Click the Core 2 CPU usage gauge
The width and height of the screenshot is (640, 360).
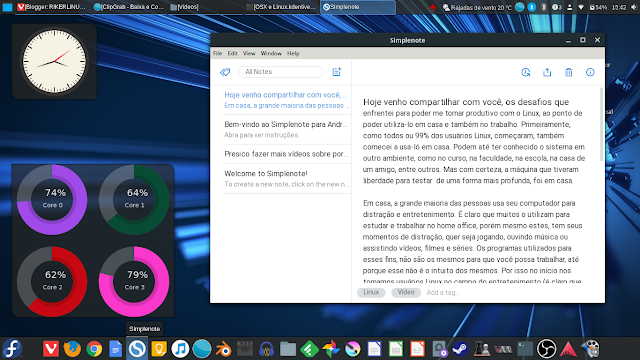[52, 282]
